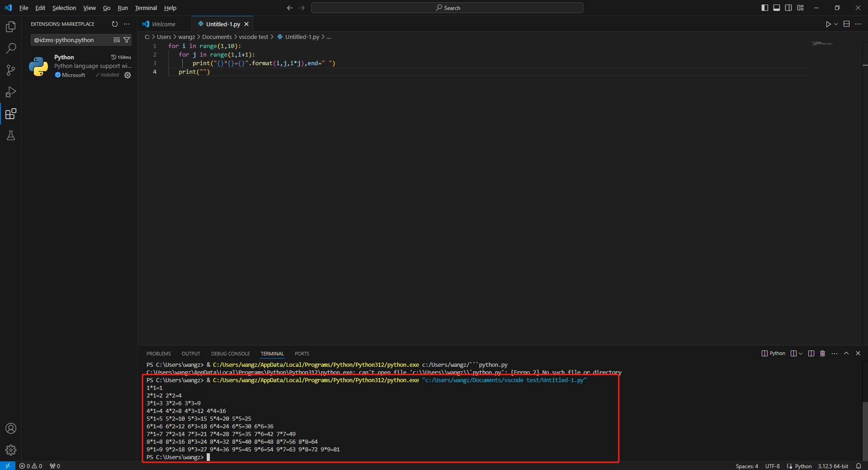Screen dimensions: 868x470
Task: Select the Extensions view icon
Action: (11, 114)
